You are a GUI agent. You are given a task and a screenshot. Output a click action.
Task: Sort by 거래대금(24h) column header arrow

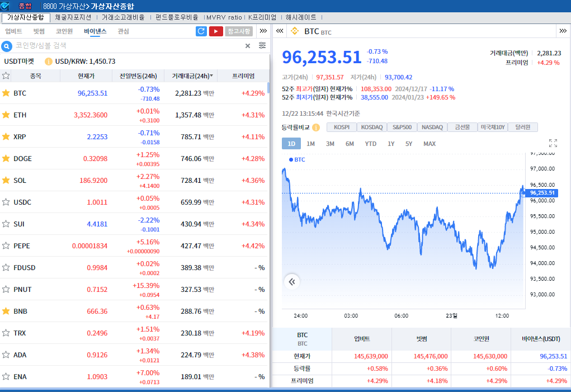click(211, 75)
